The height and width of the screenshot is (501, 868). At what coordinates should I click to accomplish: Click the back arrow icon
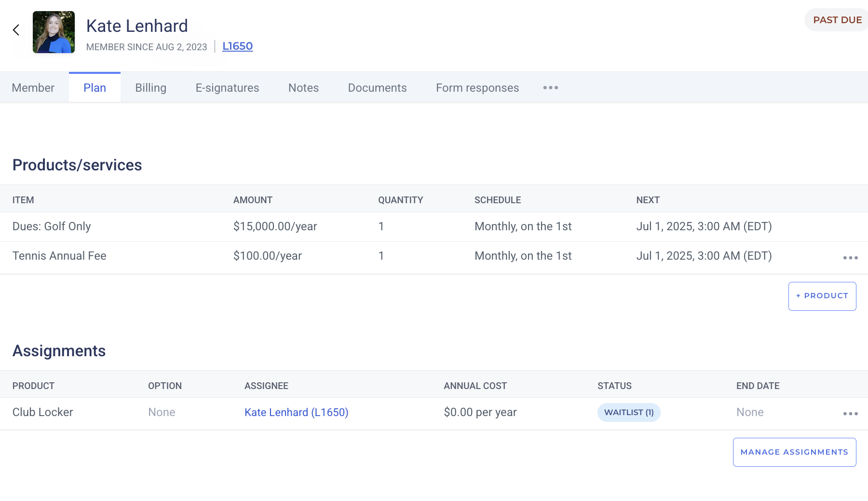(x=16, y=30)
